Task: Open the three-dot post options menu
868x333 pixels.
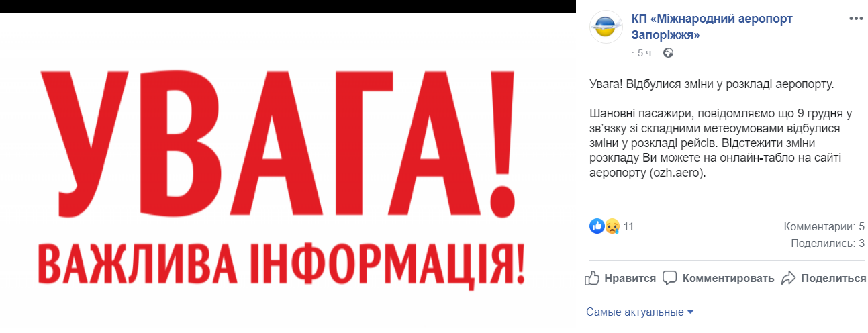Action: [x=856, y=18]
